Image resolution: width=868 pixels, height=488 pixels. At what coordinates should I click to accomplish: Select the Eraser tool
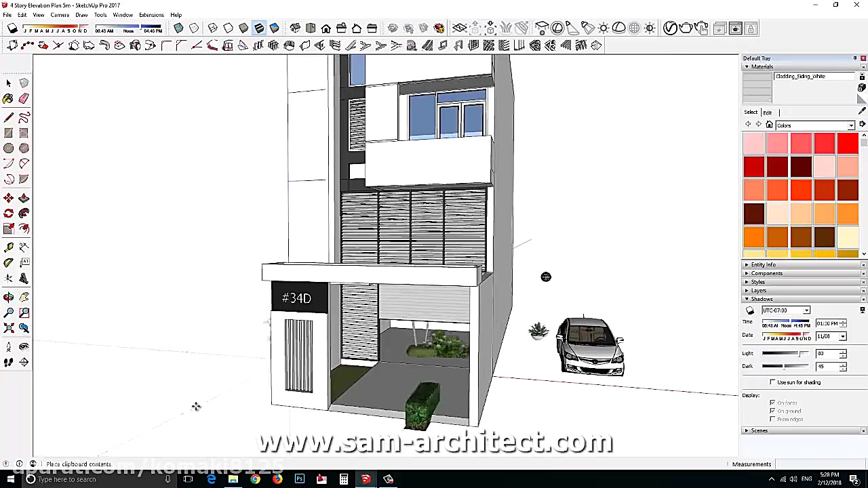(24, 98)
